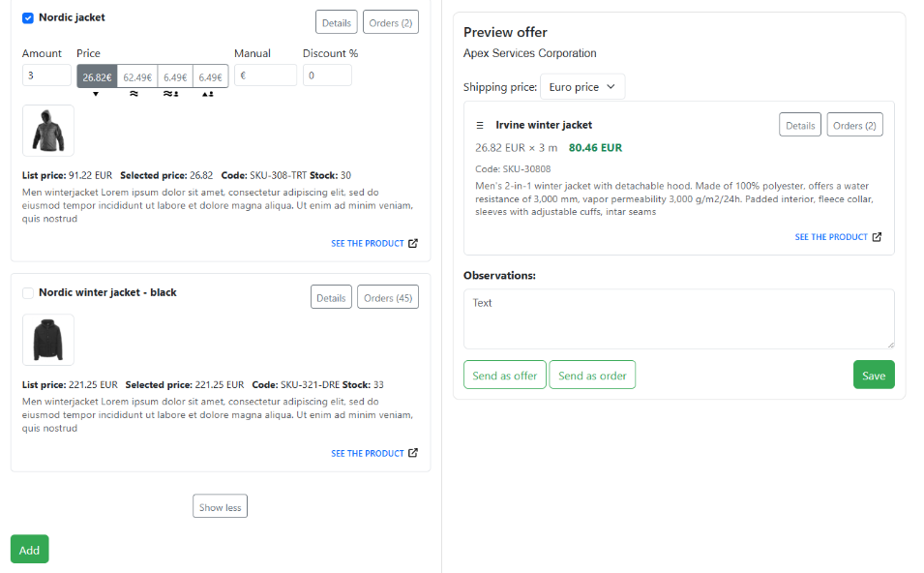The width and height of the screenshot is (924, 573).
Task: Open Details for Nordic jacket
Action: pos(336,21)
